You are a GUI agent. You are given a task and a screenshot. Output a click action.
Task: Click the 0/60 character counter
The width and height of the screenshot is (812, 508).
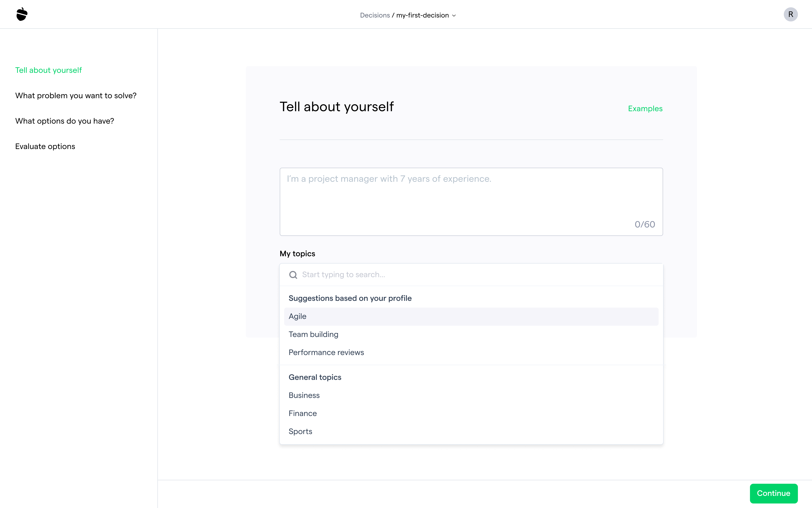click(645, 224)
